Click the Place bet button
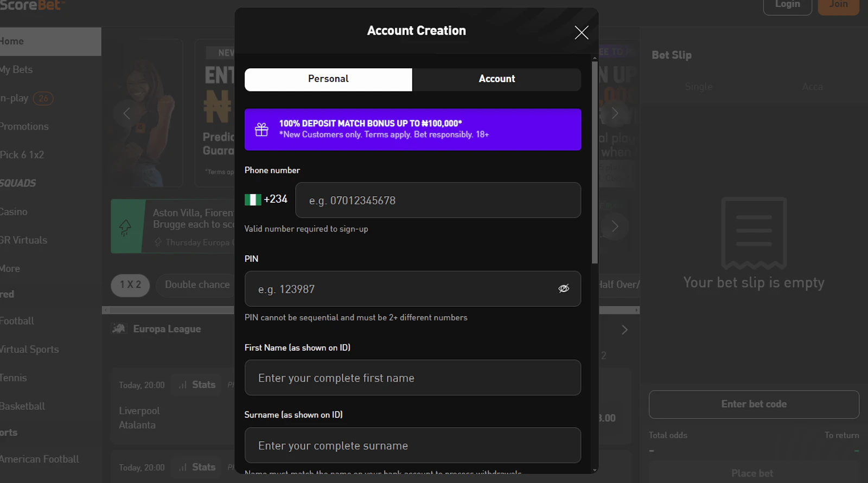The width and height of the screenshot is (868, 483). [x=754, y=473]
